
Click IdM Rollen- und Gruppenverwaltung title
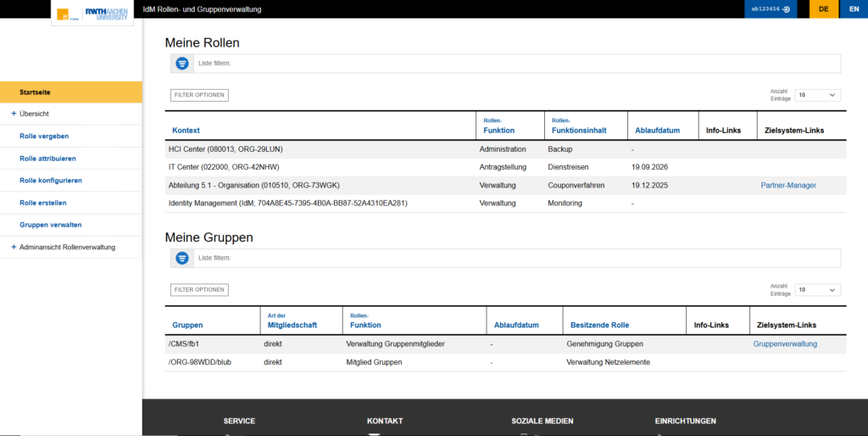202,9
